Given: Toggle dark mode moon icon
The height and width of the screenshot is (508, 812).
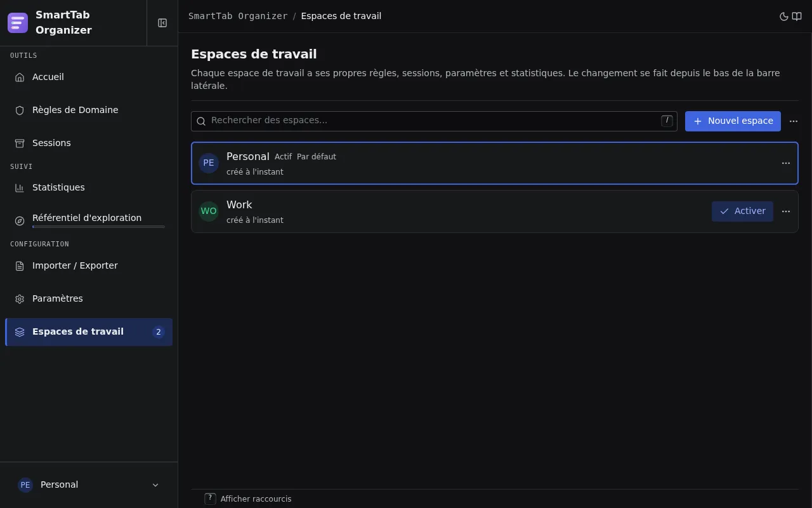Looking at the screenshot, I should [x=784, y=17].
